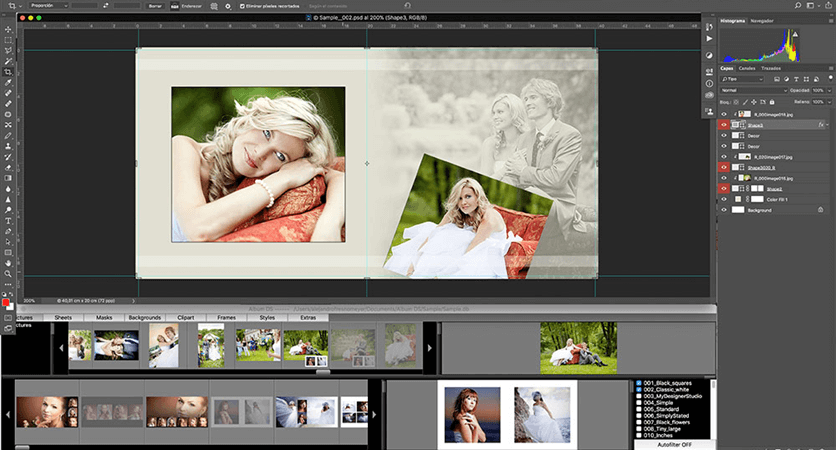Hide the Background layer
Image resolution: width=836 pixels, height=450 pixels.
point(724,210)
